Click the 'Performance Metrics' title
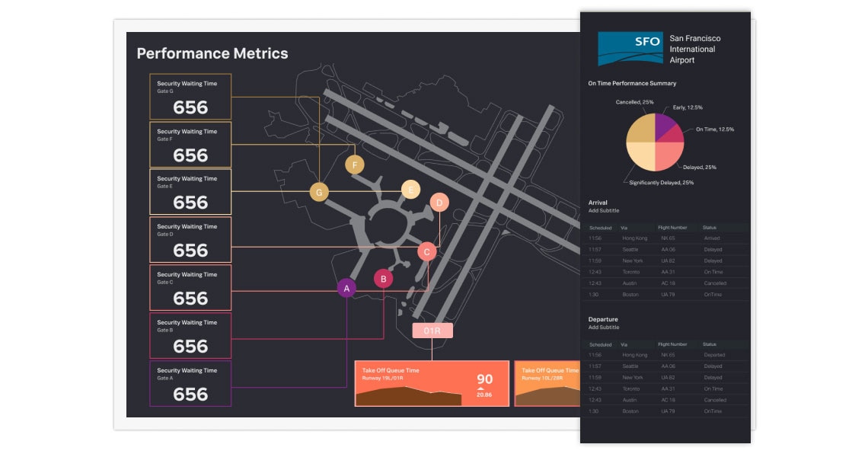Viewport: 868px width, 457px height. (x=212, y=53)
